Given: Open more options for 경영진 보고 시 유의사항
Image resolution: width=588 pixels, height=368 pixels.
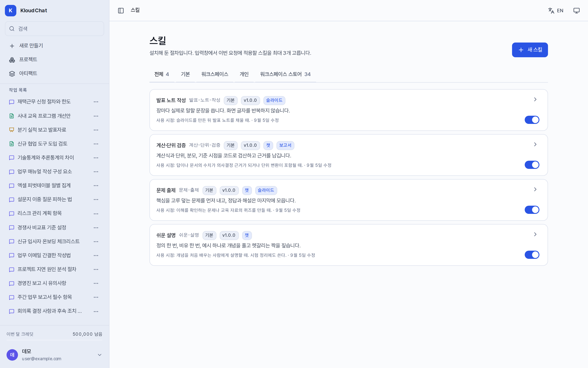Looking at the screenshot, I should [x=96, y=283].
